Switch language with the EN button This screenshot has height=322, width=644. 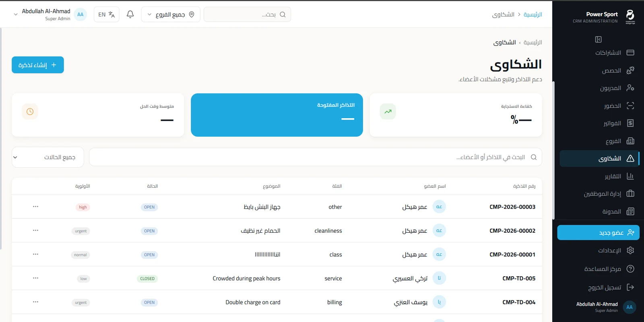click(107, 14)
